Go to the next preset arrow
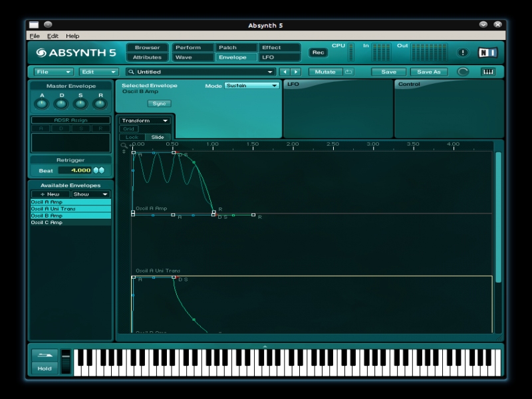Viewport: 532px width, 399px height. [296, 72]
